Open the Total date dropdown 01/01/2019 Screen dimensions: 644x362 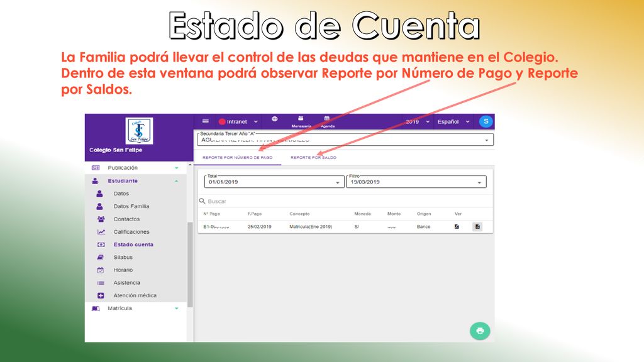click(274, 182)
